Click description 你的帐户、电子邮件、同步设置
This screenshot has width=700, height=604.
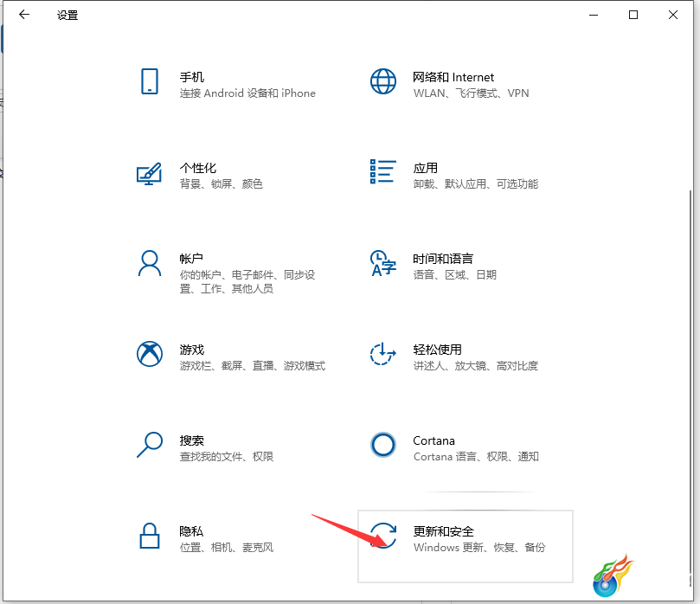tap(247, 282)
